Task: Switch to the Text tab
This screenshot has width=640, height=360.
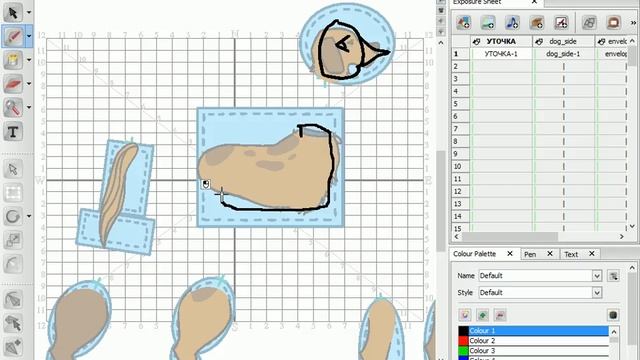Action: tap(571, 254)
